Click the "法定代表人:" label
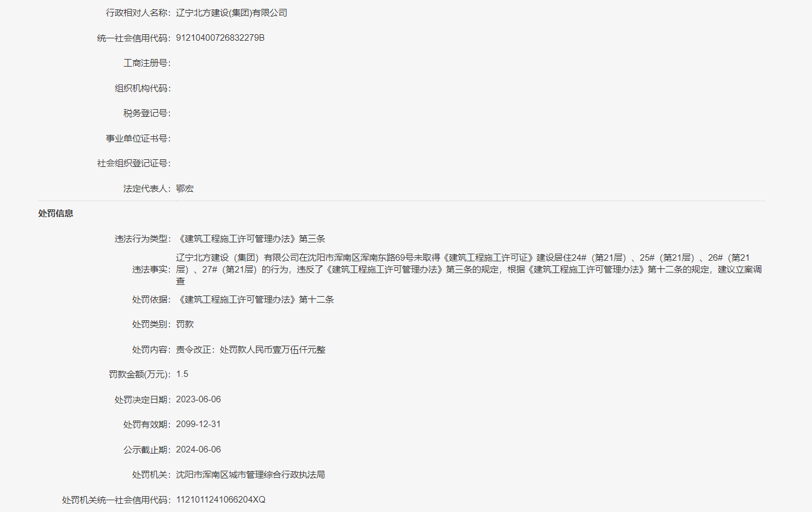 pyautogui.click(x=147, y=189)
